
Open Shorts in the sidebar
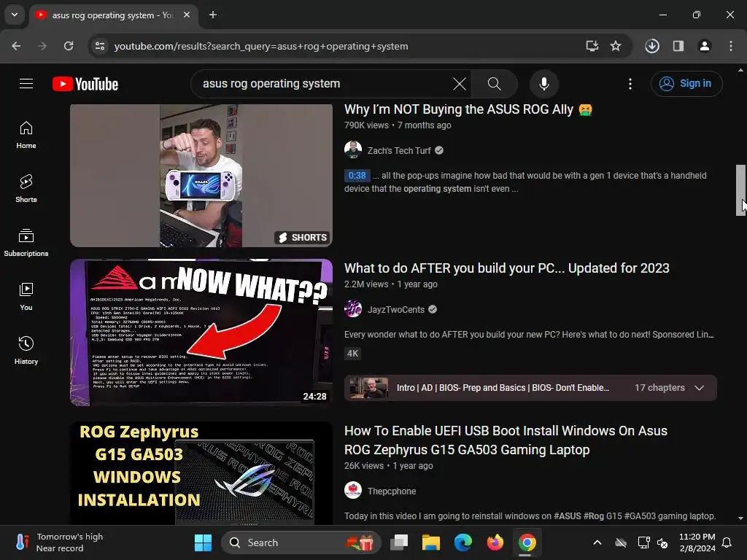click(26, 189)
